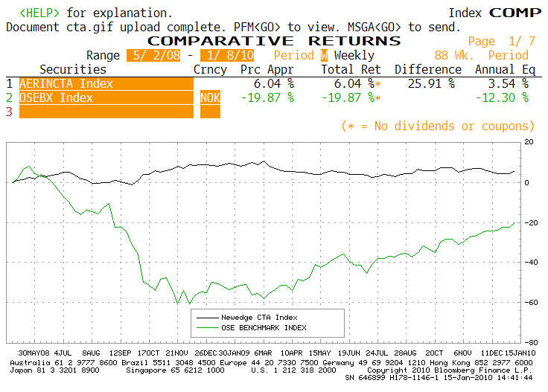Image resolution: width=548 pixels, height=392 pixels.
Task: Click the Total Ret column header
Action: [351, 69]
